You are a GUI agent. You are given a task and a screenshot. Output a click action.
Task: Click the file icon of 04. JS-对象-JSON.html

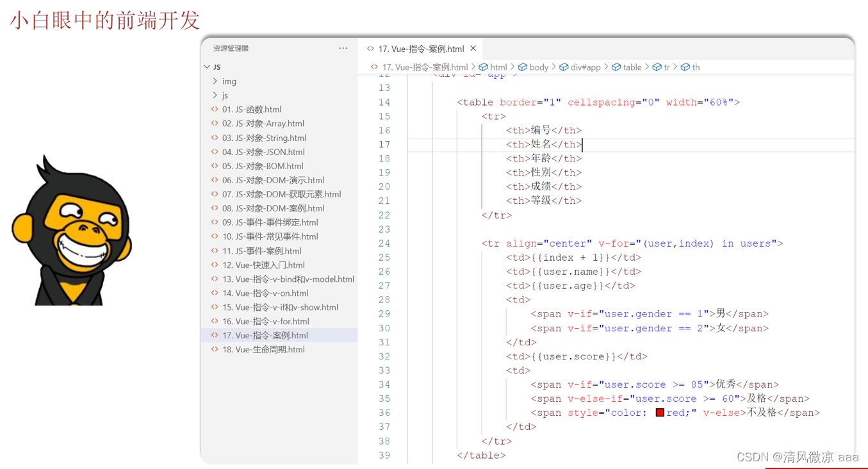pos(215,152)
